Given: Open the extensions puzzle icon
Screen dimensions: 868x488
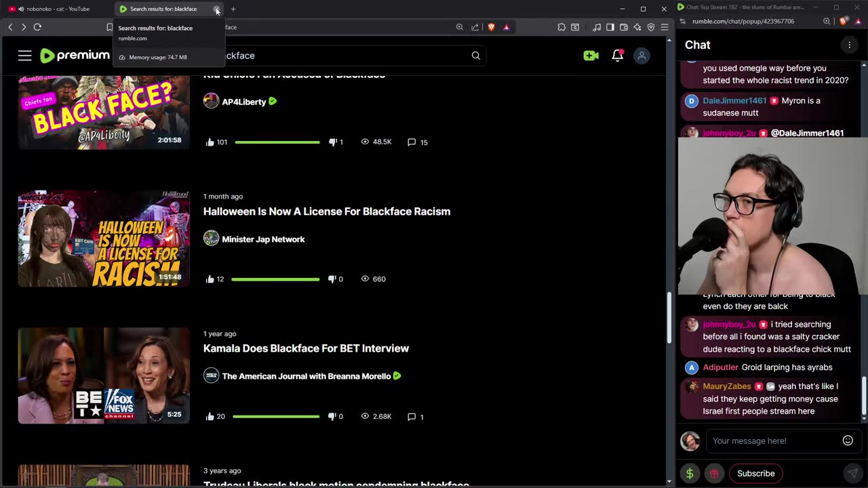Looking at the screenshot, I should pyautogui.click(x=561, y=27).
